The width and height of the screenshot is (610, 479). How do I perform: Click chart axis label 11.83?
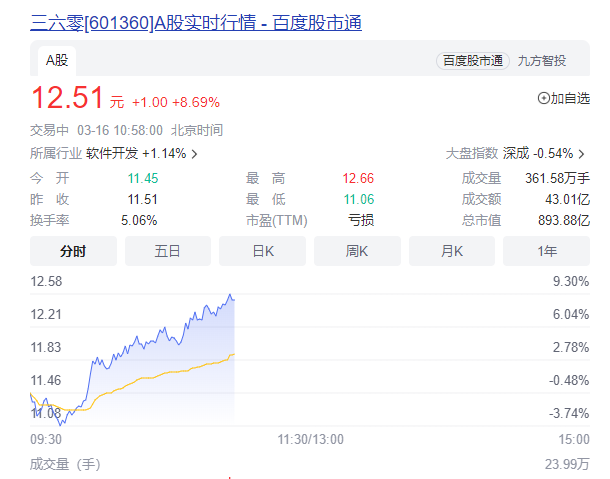pos(46,347)
